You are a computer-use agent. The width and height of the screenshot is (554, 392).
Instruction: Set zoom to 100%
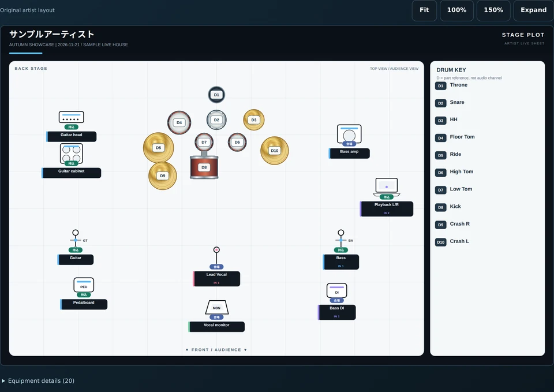456,10
